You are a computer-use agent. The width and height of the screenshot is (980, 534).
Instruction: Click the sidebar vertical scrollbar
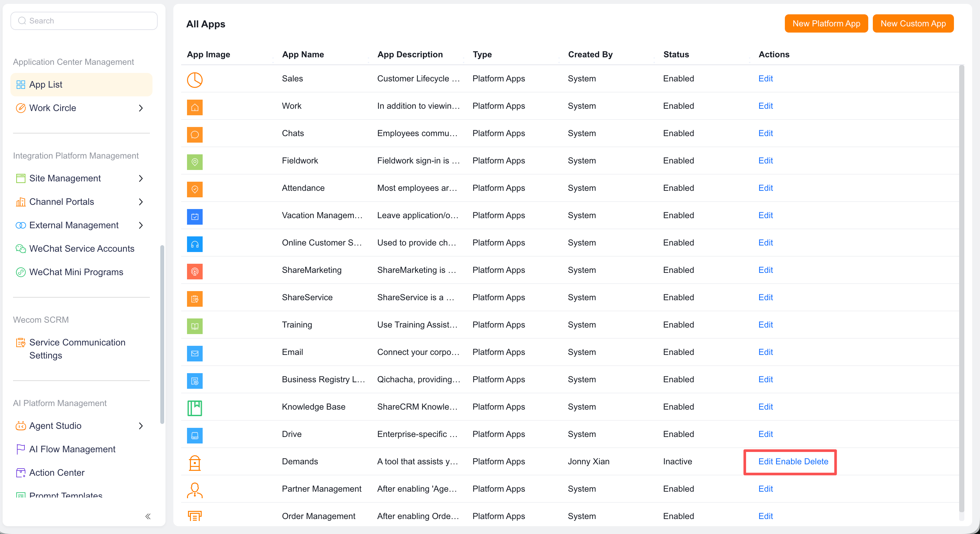(162, 335)
